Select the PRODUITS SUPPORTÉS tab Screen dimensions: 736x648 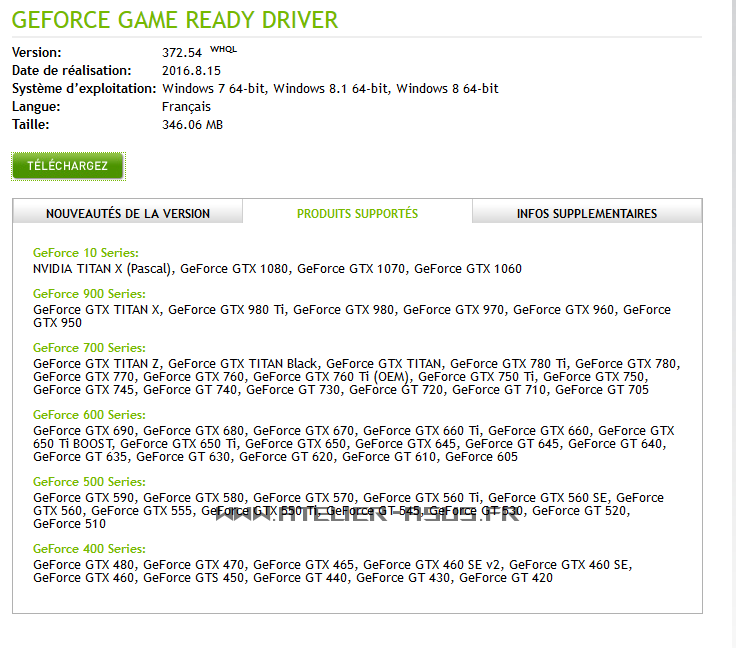coord(357,213)
